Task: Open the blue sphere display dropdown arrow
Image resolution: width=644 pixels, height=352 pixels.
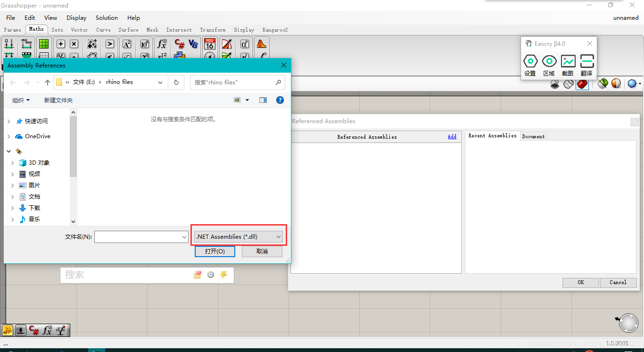Action: point(639,84)
